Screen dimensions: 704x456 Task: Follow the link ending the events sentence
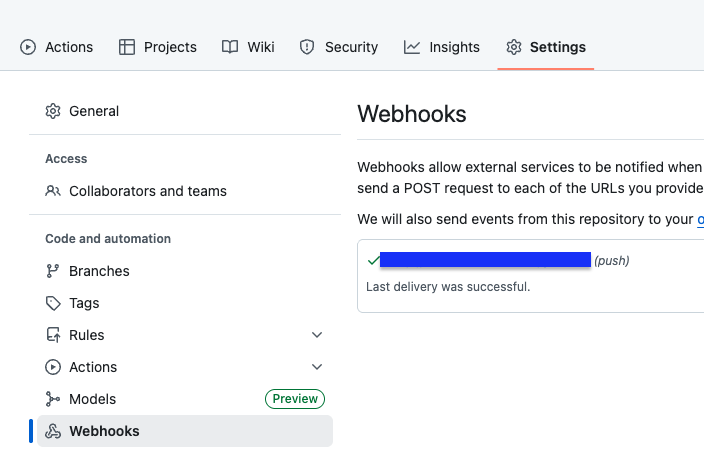[700, 219]
